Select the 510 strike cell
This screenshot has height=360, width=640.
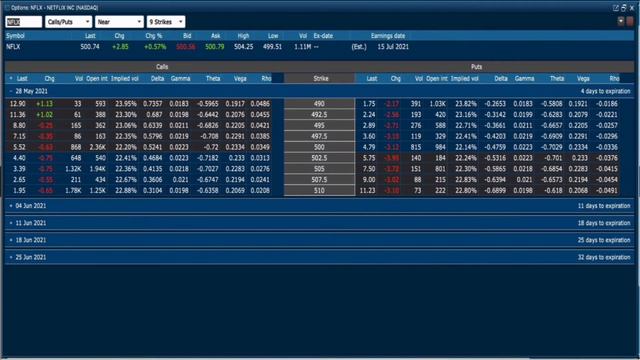[x=319, y=191]
